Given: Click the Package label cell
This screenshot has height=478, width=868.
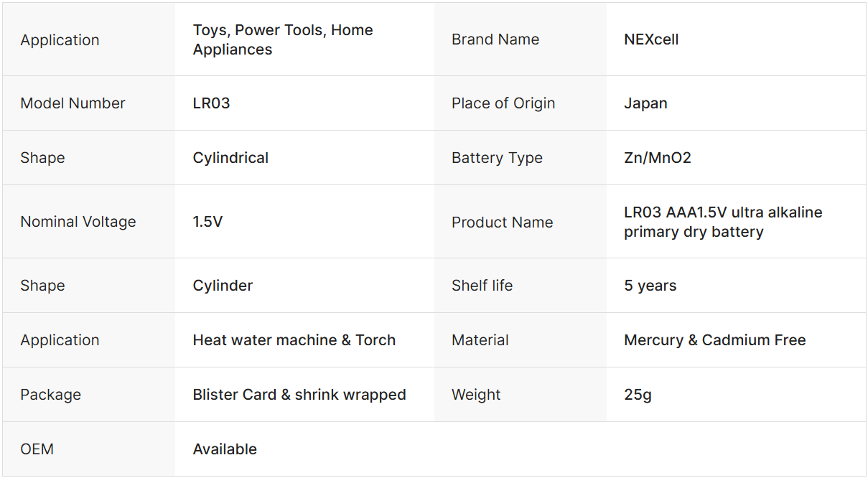Looking at the screenshot, I should click(x=50, y=395).
